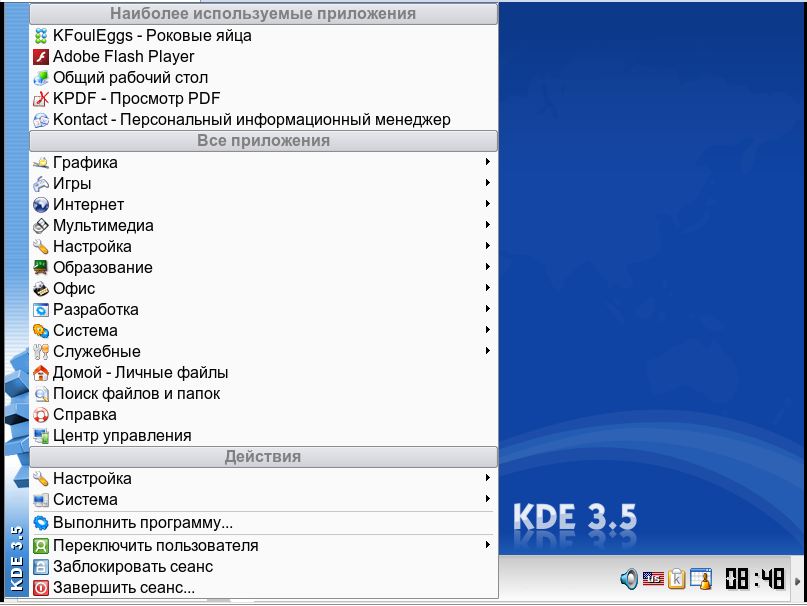Expand the Офис submenu arrow
The image size is (807, 606).
487,288
